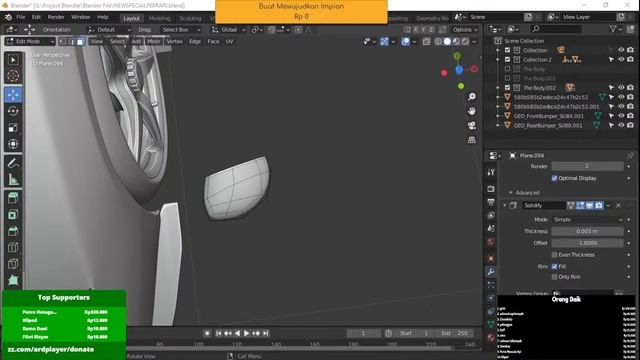
Task: Expand GEO_RearBumper_SUB8.001 in outliner
Action: pos(498,125)
